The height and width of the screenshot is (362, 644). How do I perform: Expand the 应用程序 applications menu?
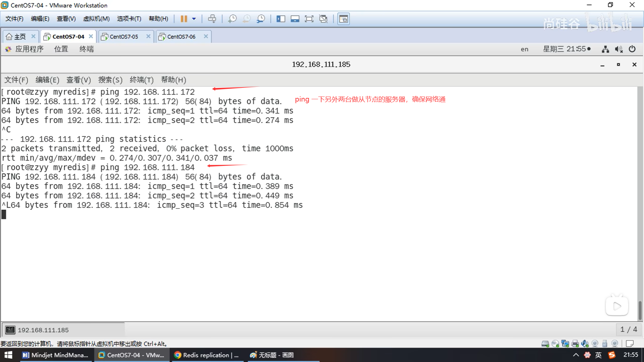[x=29, y=49]
